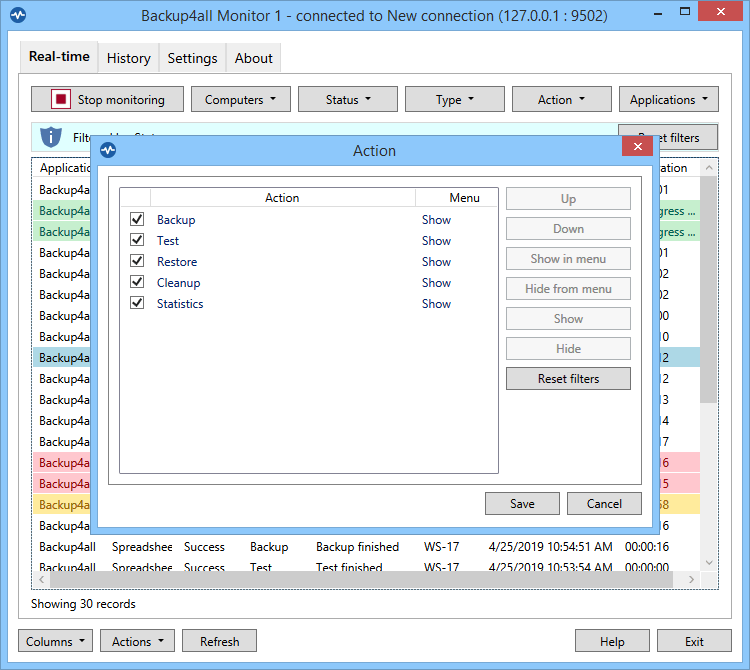Click the blue shield info icon
This screenshot has width=750, height=670.
(x=50, y=137)
